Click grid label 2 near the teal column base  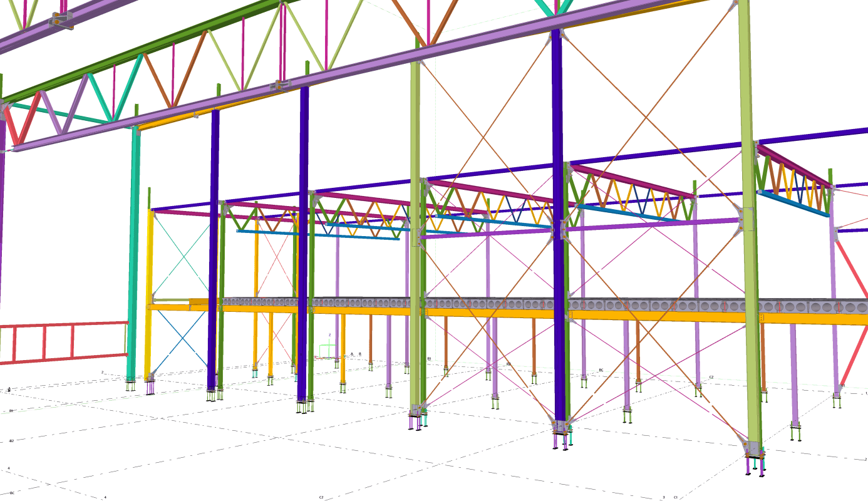pyautogui.click(x=102, y=372)
